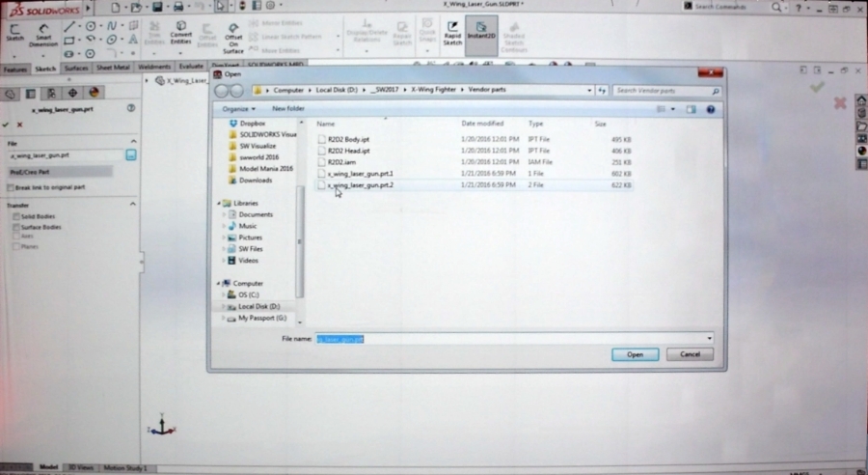Select x_wing_laser_gun.prt.2 file
This screenshot has width=868, height=475.
point(475,185)
